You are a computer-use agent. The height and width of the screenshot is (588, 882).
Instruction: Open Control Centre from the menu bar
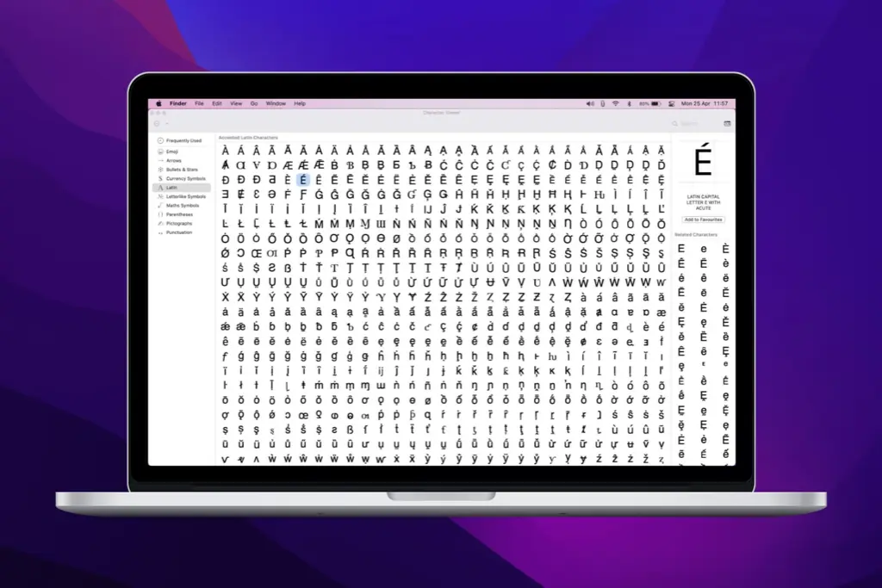[x=671, y=103]
